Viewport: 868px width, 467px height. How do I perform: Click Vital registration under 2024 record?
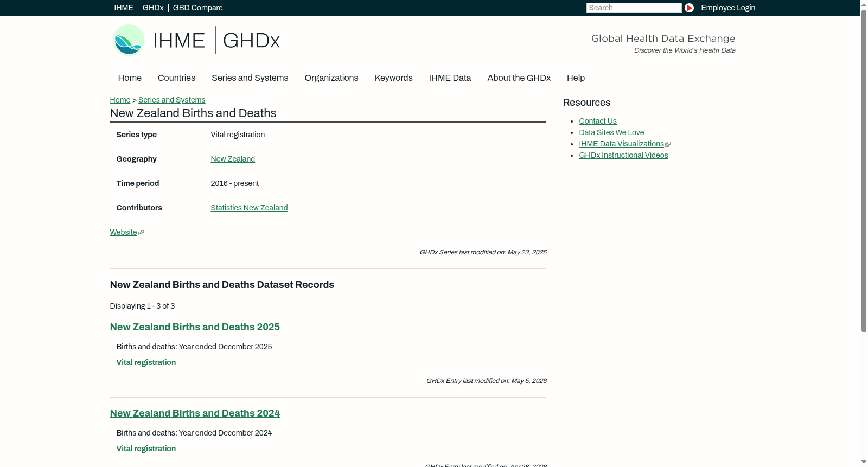tap(146, 449)
